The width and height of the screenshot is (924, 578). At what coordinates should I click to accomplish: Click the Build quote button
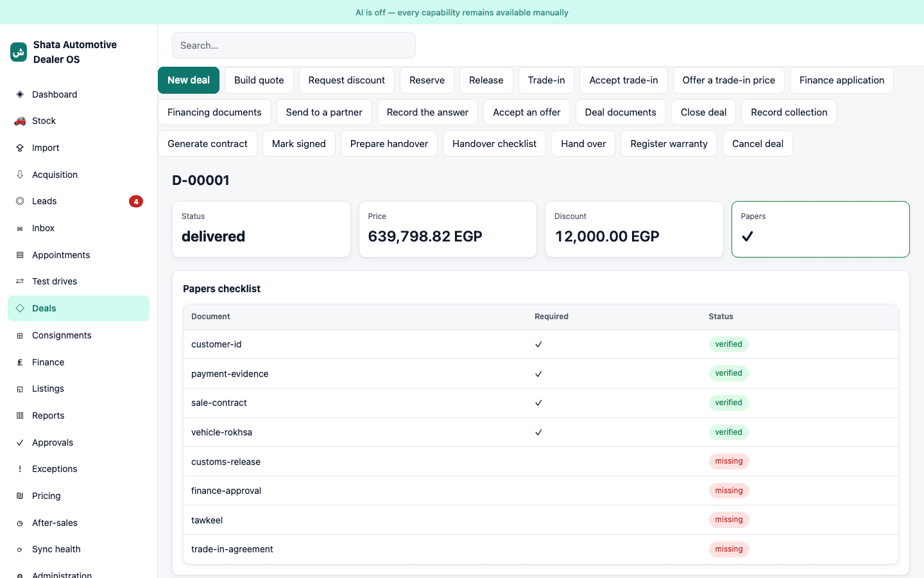point(259,80)
